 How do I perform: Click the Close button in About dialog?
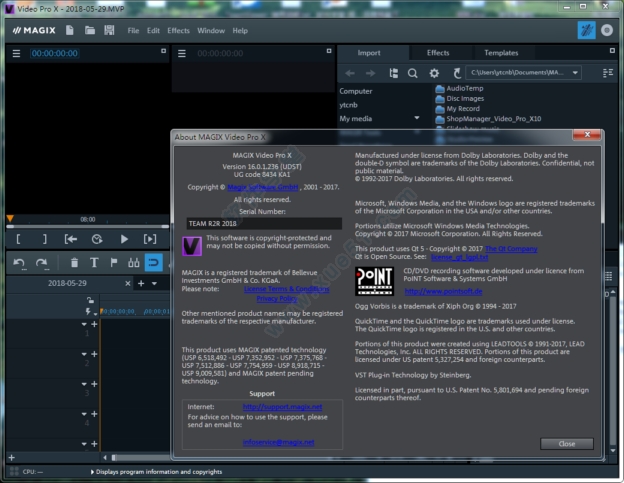pyautogui.click(x=567, y=444)
